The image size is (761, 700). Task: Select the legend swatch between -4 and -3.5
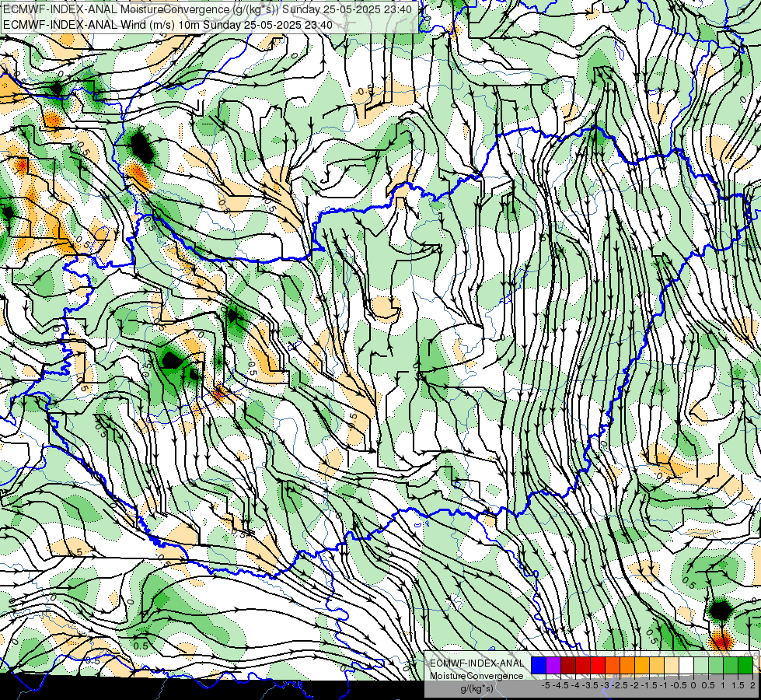click(x=583, y=666)
